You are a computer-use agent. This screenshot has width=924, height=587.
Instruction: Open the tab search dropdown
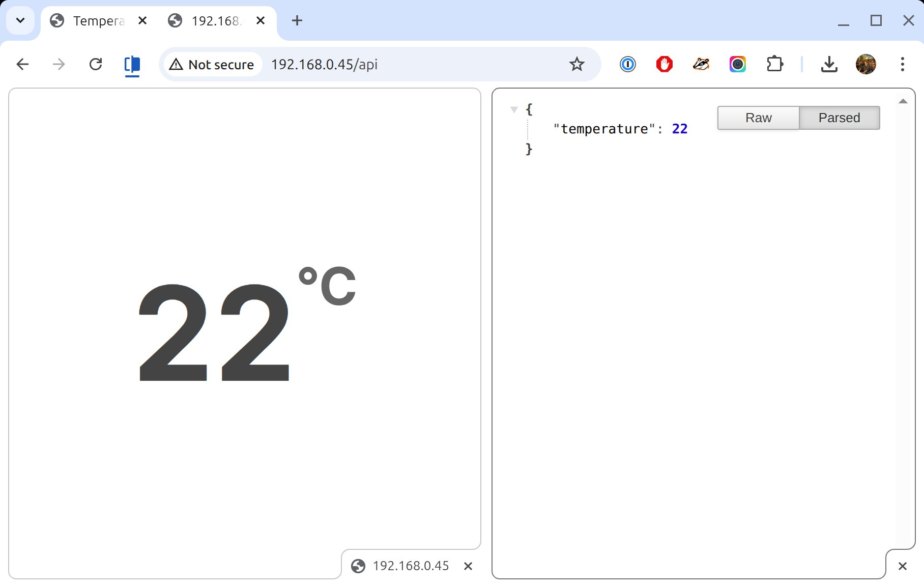(20, 21)
